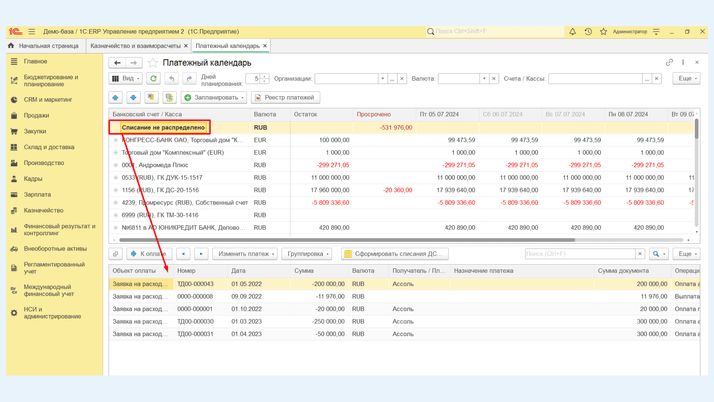Viewport: 714px width, 402px height.
Task: Adjust Дней планирования stepper arrows
Action: pos(265,78)
